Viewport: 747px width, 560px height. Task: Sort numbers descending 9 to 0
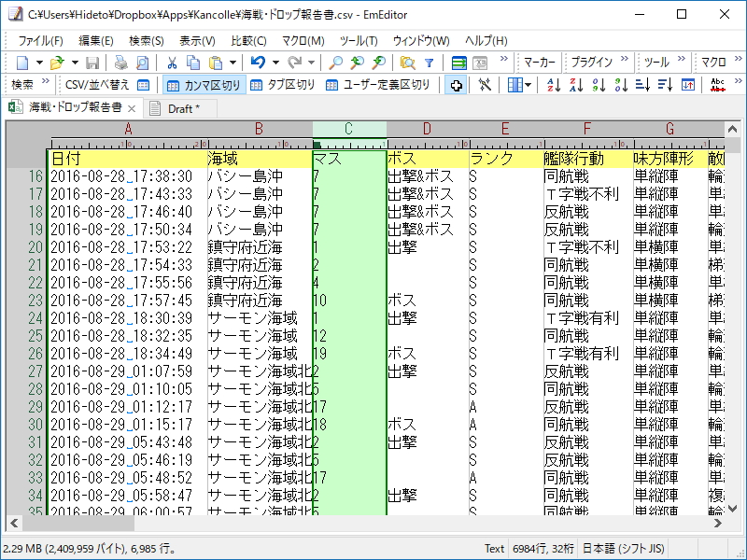tap(621, 85)
